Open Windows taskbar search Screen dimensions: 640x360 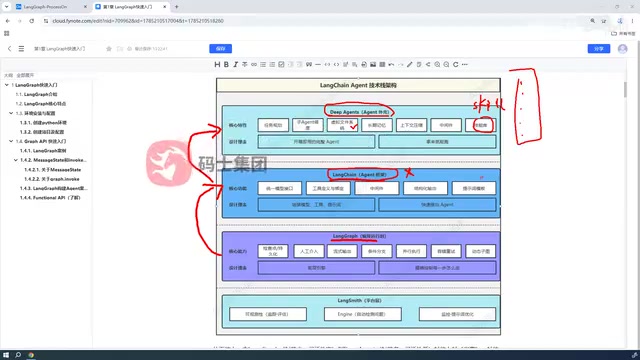click(x=18, y=355)
